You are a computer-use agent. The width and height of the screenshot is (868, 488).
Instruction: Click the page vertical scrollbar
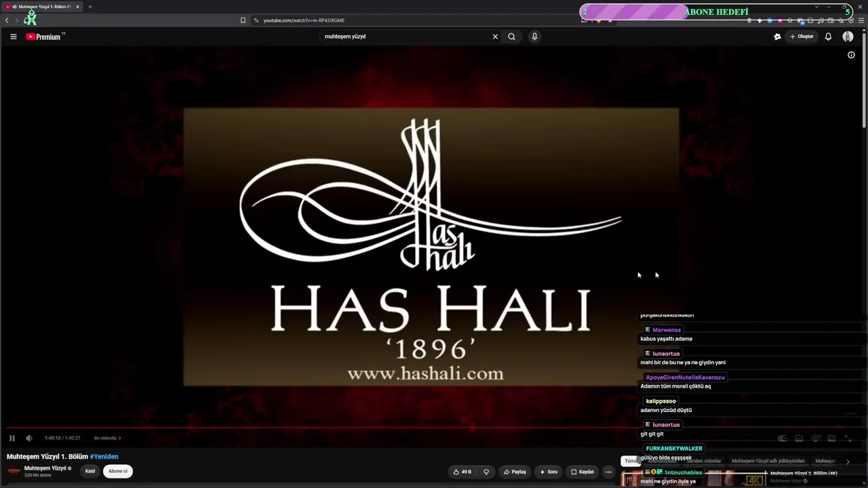[864, 81]
